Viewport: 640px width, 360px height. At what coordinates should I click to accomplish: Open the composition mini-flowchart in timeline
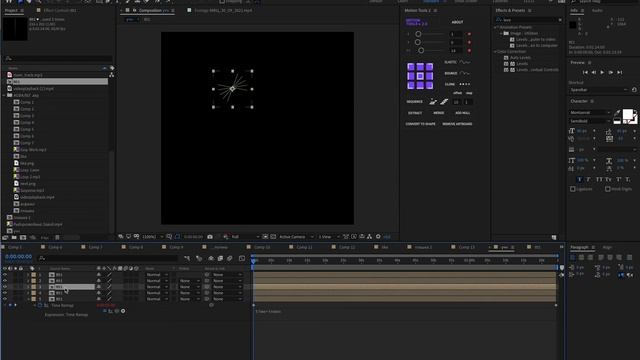point(187,258)
